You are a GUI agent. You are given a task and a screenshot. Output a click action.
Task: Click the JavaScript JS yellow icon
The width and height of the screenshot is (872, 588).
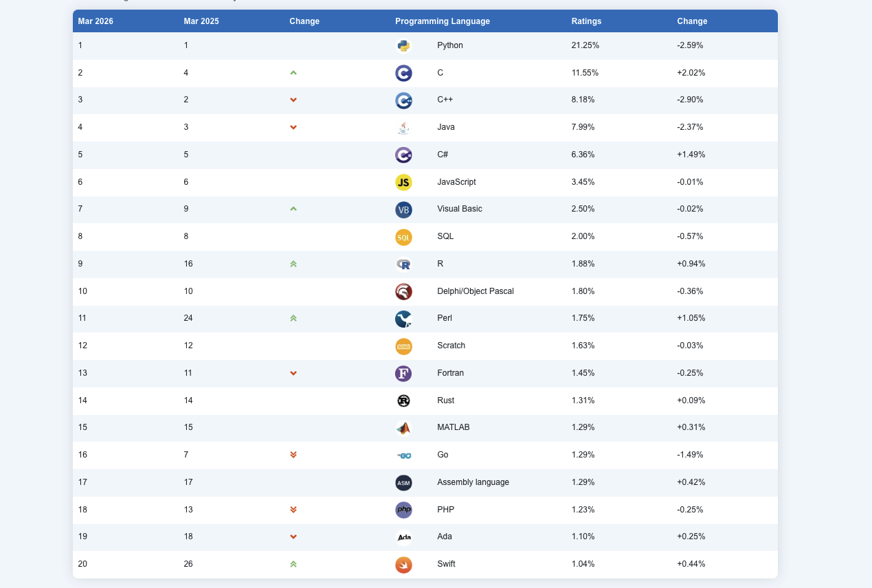(x=404, y=183)
